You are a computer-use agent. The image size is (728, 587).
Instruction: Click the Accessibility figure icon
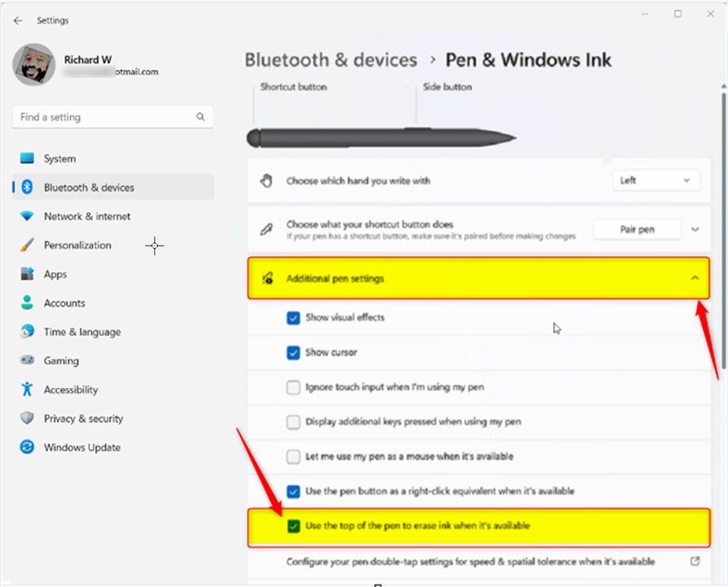(x=27, y=389)
